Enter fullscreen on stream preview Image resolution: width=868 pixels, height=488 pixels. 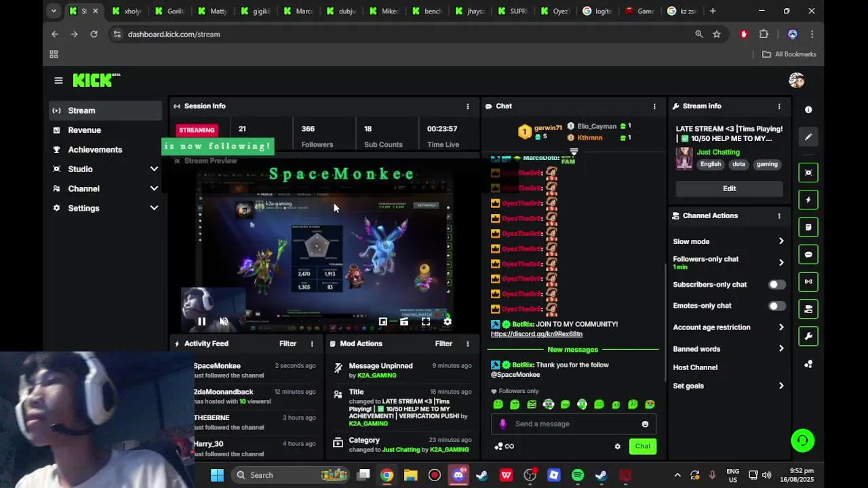click(x=426, y=322)
